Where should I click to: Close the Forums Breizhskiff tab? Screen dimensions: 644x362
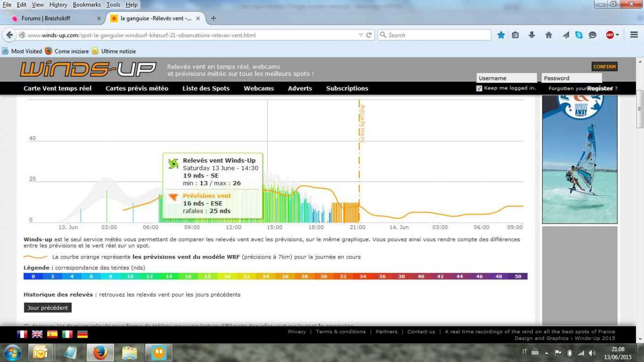(x=99, y=18)
